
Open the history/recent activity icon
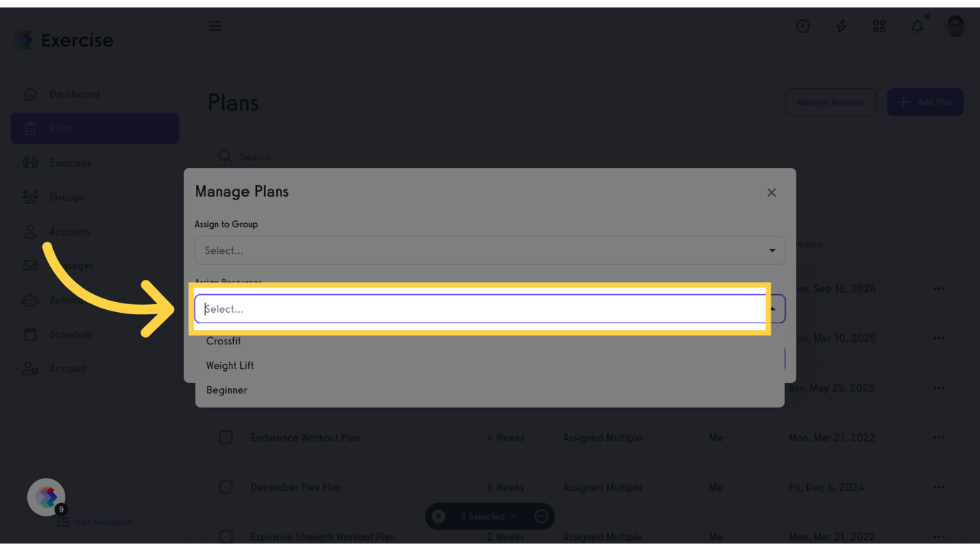(803, 26)
